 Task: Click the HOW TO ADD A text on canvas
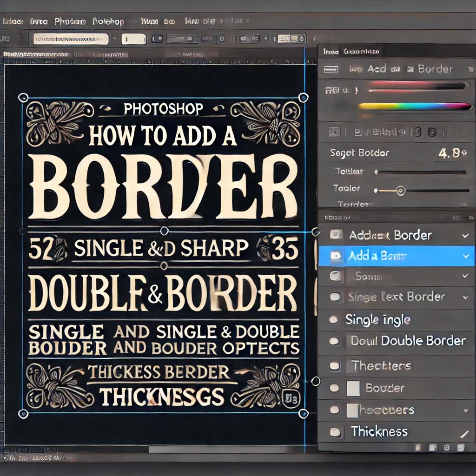[x=163, y=135]
